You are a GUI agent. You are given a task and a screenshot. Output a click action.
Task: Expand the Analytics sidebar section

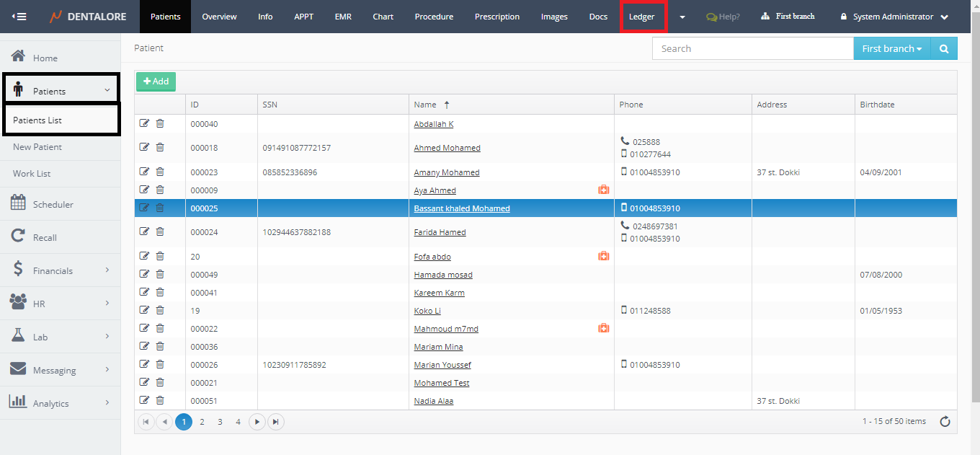point(61,404)
